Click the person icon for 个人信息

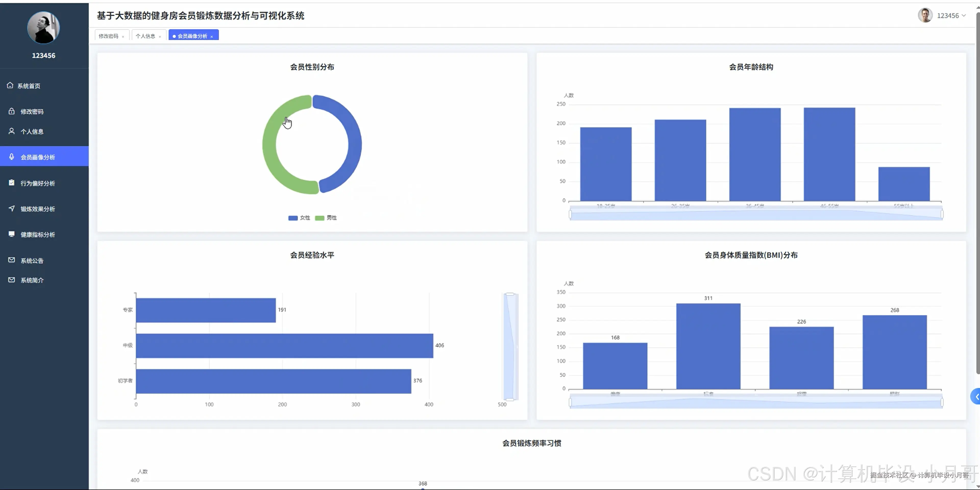tap(12, 131)
